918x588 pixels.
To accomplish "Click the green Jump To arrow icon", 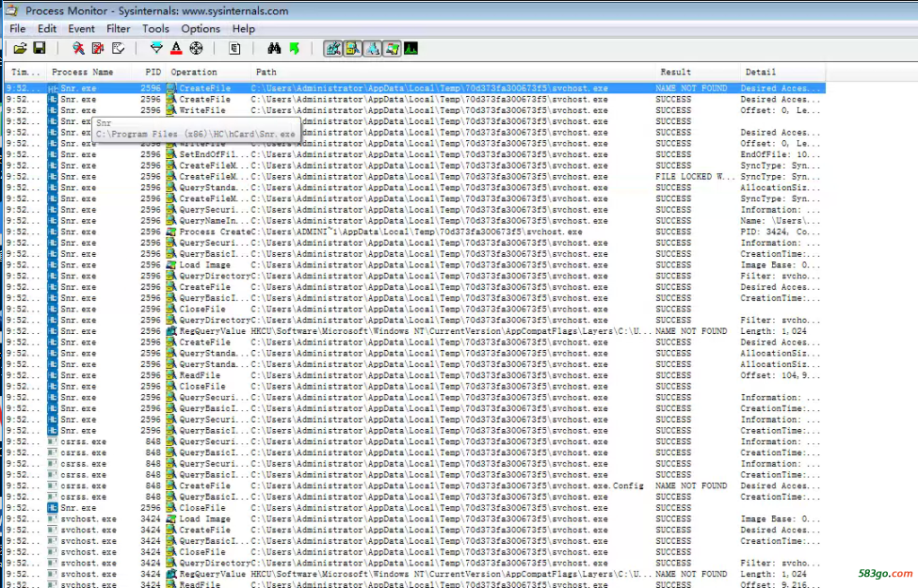I will pos(294,49).
